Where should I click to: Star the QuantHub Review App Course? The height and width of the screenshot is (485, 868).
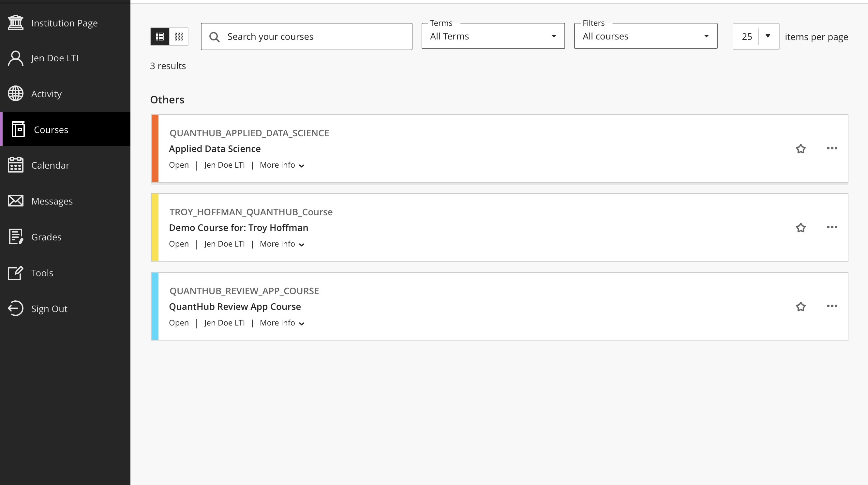[801, 306]
